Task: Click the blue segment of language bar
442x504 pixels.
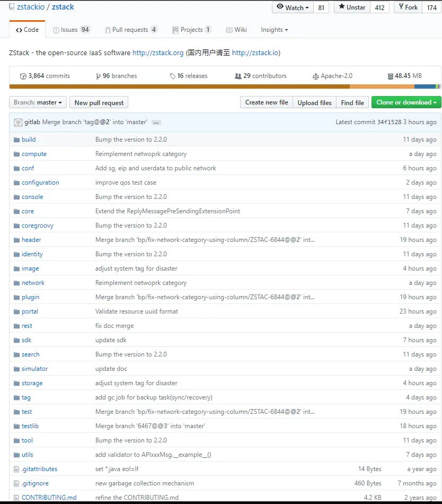Action: [425, 86]
